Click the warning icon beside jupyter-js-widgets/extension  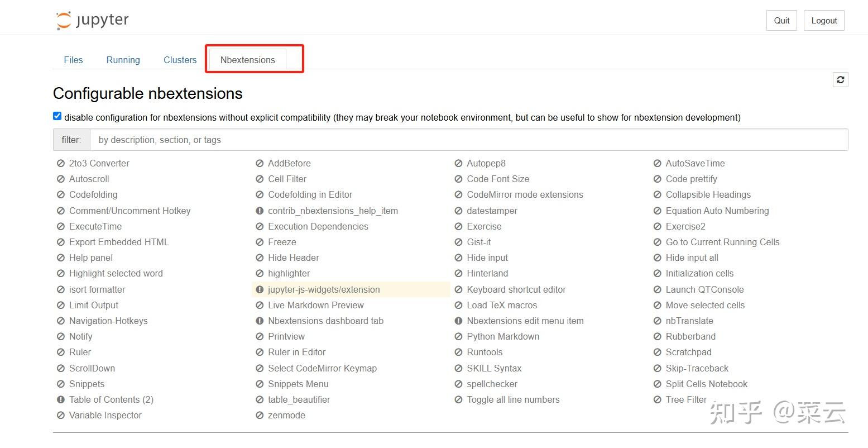tap(260, 289)
